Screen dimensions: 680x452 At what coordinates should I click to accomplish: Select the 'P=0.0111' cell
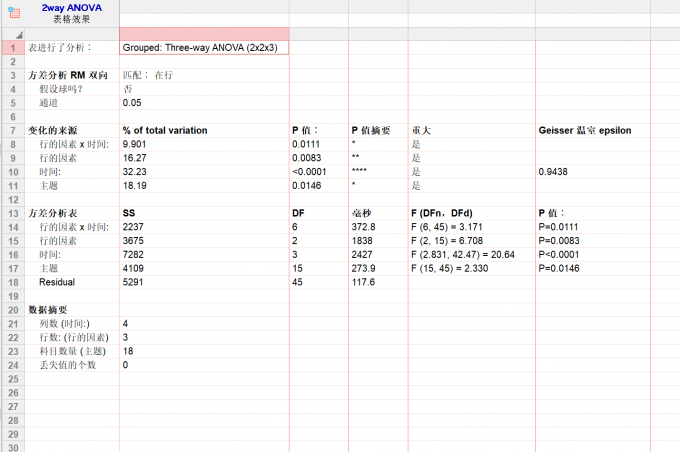click(x=558, y=227)
